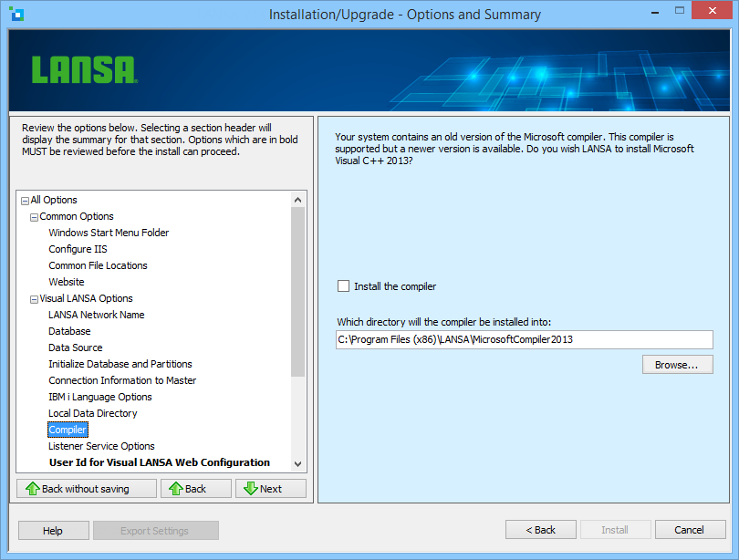Click Back without saving button
This screenshot has width=739, height=560.
[87, 489]
